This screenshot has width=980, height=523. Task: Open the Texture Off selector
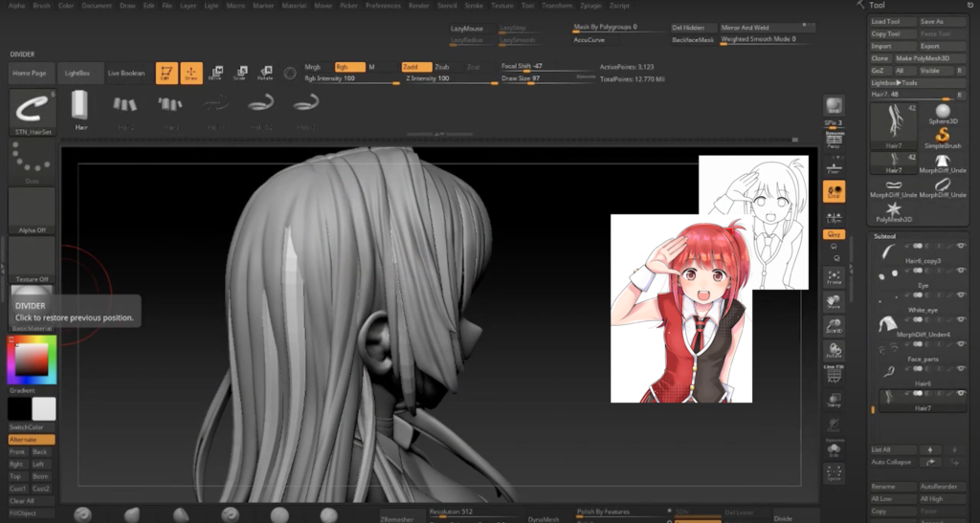pos(32,260)
